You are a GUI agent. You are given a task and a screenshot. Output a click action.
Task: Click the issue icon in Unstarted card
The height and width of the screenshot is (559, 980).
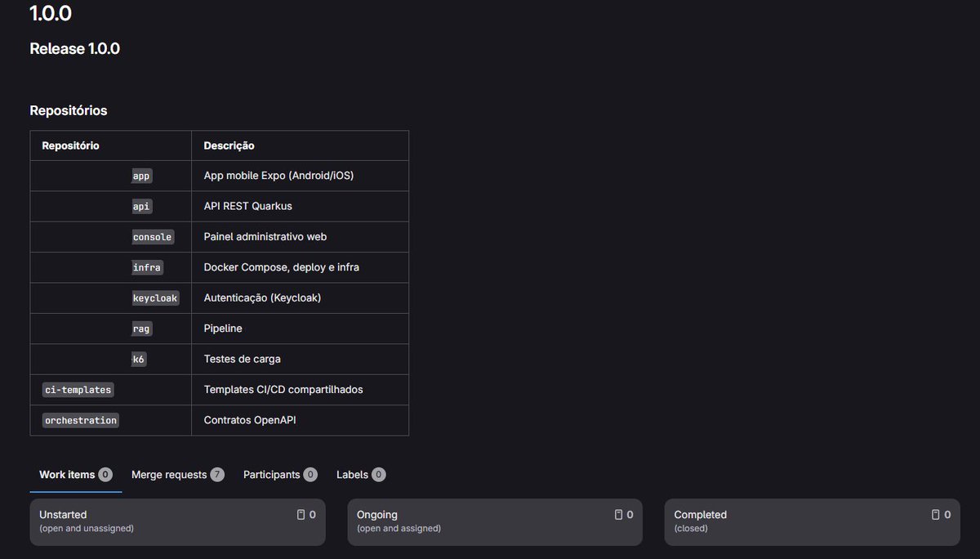click(x=301, y=515)
